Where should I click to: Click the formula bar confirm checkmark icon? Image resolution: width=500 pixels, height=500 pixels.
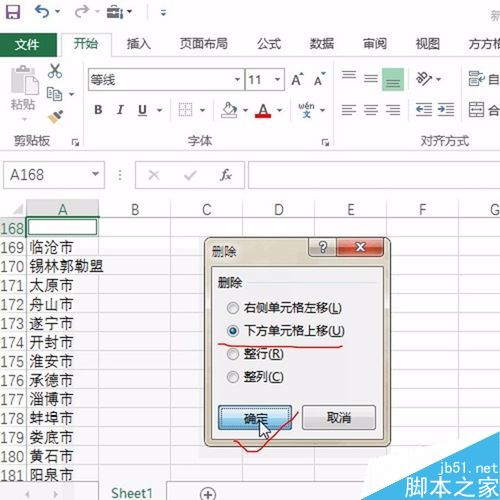(x=190, y=175)
